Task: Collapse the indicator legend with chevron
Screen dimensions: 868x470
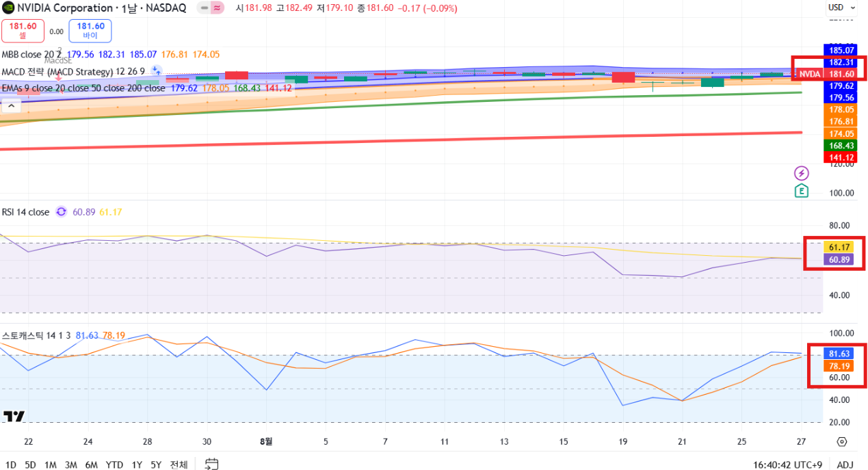Action: pyautogui.click(x=11, y=105)
